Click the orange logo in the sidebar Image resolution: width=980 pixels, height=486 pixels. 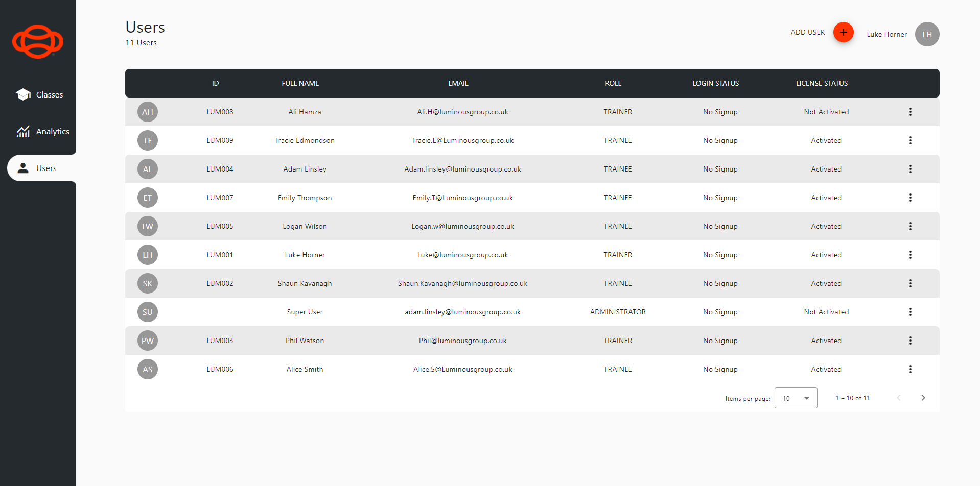(x=38, y=41)
